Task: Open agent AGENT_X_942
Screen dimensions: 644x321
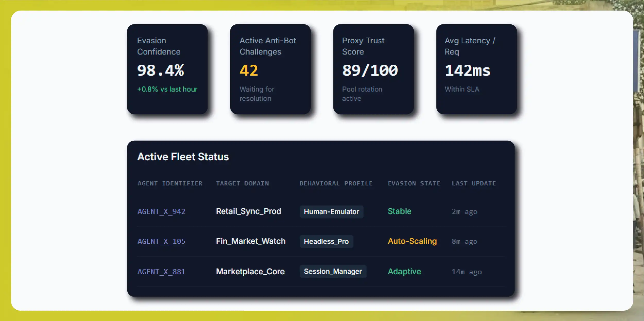Action: [161, 212]
